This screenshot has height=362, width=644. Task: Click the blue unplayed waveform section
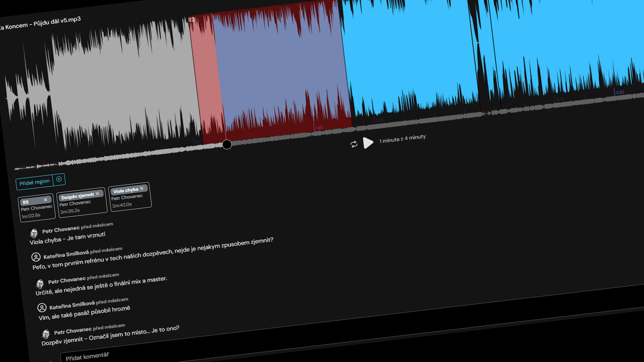(x=486, y=54)
